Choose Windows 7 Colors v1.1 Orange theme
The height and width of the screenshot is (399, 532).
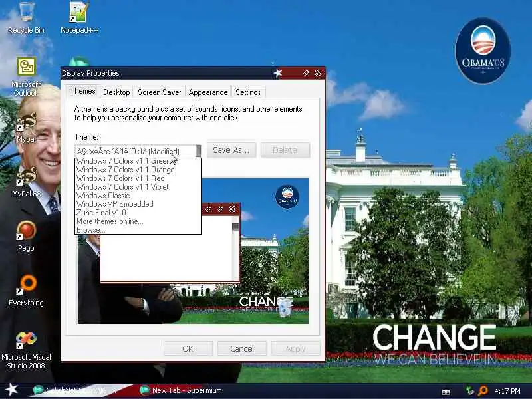[138, 170]
